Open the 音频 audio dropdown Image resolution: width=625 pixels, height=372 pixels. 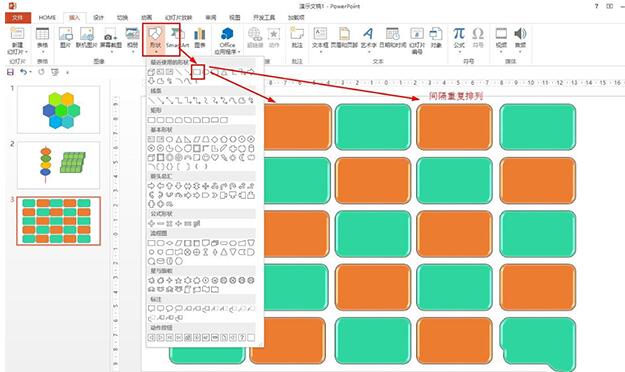[520, 52]
